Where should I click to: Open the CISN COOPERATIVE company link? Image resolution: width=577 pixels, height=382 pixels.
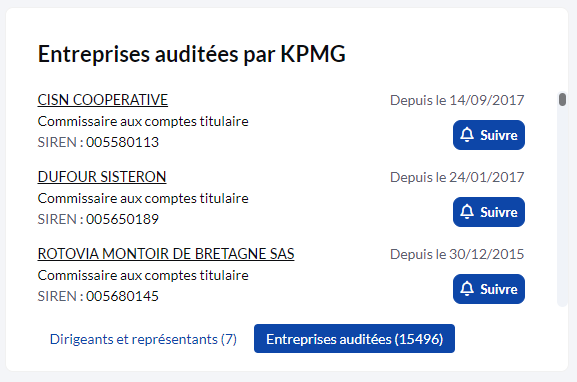pos(103,100)
